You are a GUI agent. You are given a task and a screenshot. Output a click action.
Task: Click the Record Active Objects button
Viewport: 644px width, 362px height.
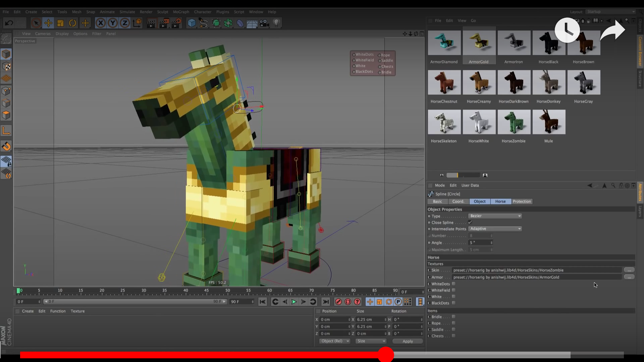pyautogui.click(x=338, y=302)
